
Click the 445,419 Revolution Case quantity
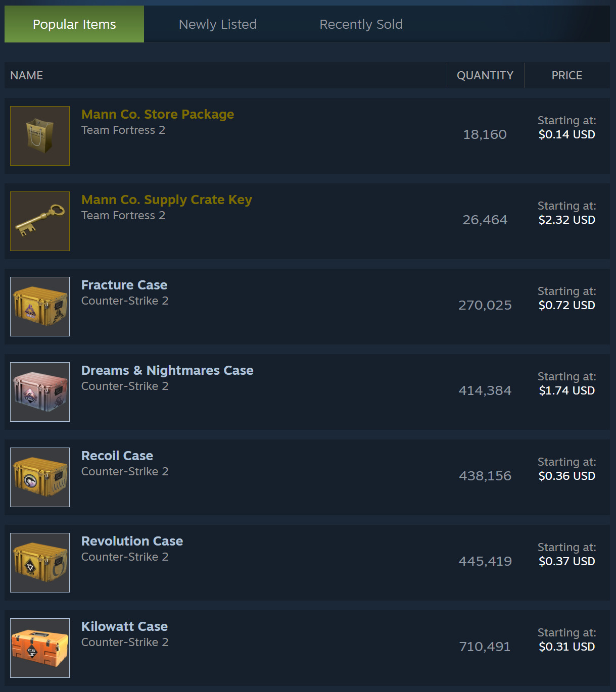(485, 561)
